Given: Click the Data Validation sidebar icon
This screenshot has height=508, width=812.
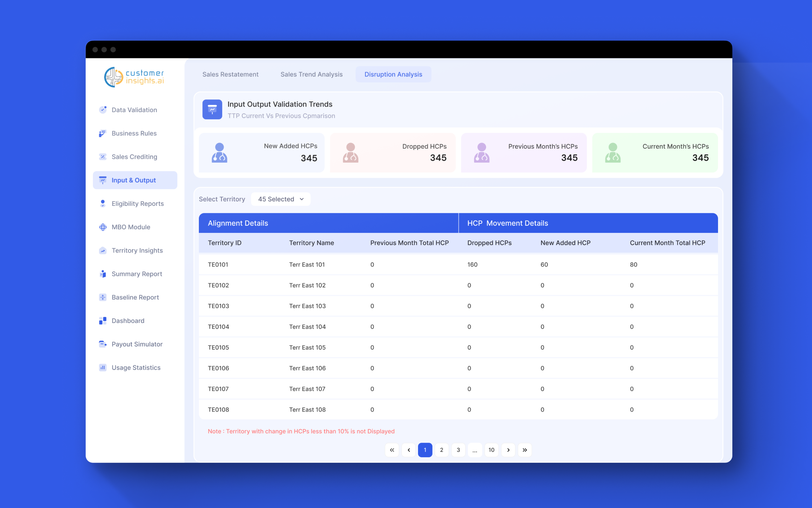Looking at the screenshot, I should 103,110.
